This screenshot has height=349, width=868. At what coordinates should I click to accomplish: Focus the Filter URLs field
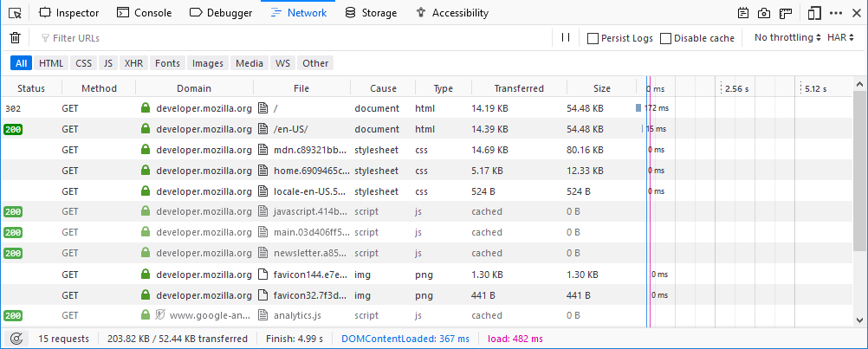tap(294, 38)
